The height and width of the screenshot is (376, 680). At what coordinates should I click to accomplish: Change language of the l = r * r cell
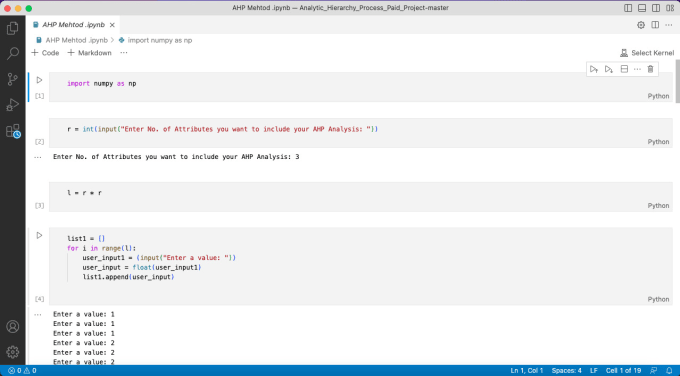pos(658,206)
